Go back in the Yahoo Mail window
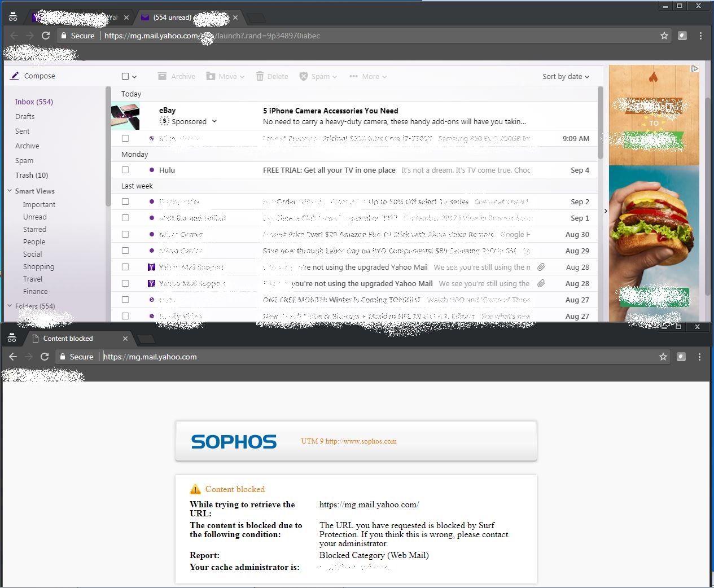The height and width of the screenshot is (588, 714). 14,36
